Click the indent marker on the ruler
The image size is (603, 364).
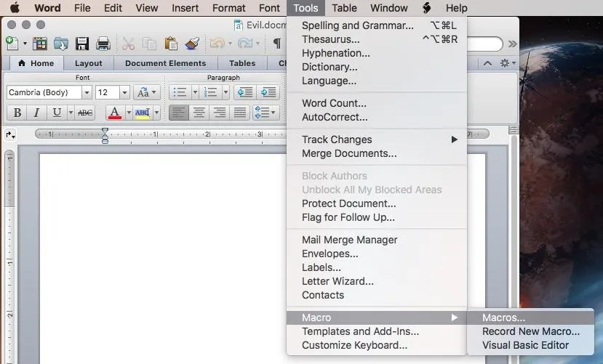coord(105,136)
